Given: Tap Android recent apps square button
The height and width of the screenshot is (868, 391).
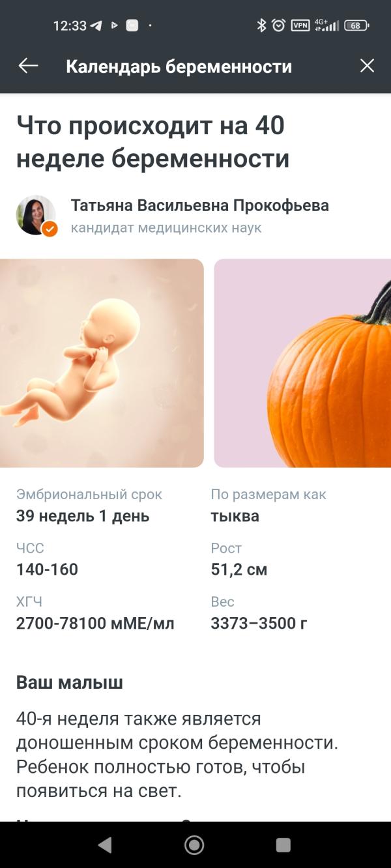Looking at the screenshot, I should pos(283,845).
